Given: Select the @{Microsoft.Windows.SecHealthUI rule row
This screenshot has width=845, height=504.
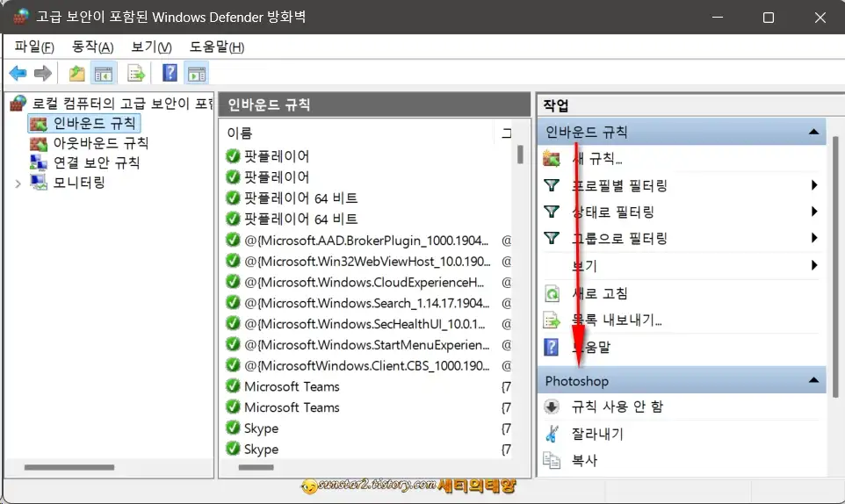Looking at the screenshot, I should coord(365,324).
